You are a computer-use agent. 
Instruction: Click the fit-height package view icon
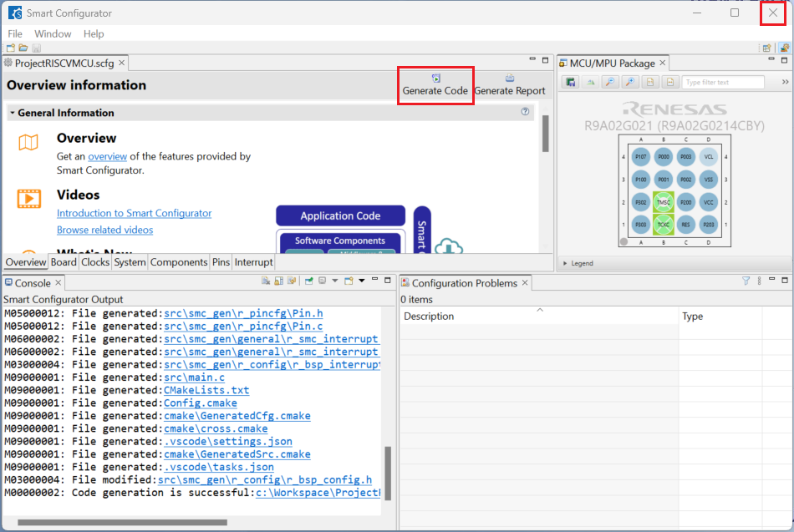(x=650, y=82)
